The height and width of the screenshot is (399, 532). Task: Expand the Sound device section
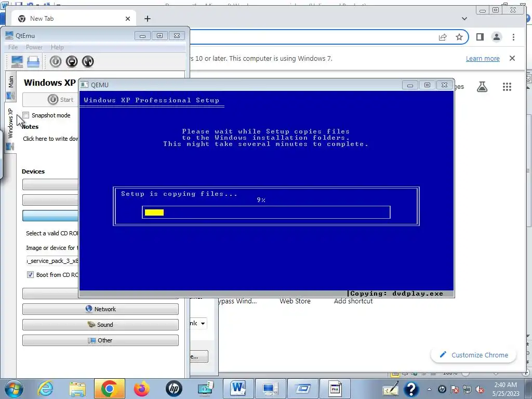pos(100,325)
